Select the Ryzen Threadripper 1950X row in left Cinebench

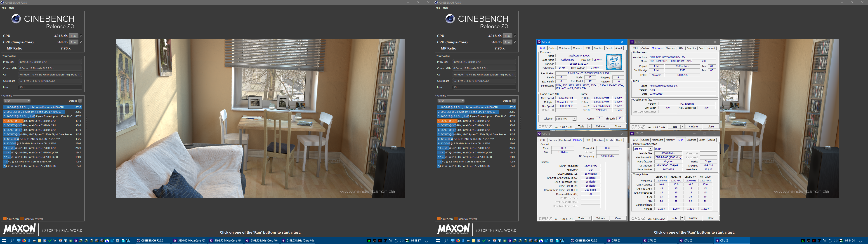pyautogui.click(x=42, y=116)
